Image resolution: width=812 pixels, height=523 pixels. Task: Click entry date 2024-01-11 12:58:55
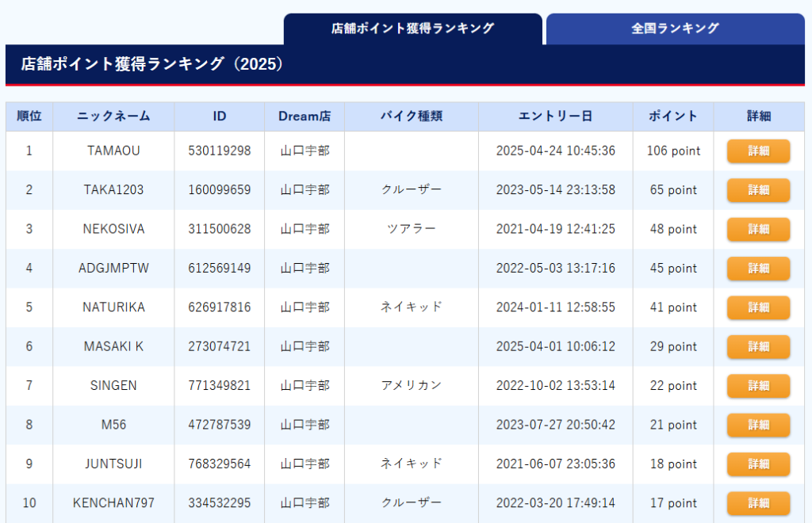click(x=556, y=307)
